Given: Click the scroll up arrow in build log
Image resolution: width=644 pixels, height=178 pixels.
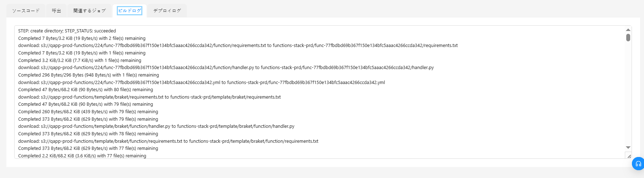Looking at the screenshot, I should tap(628, 30).
